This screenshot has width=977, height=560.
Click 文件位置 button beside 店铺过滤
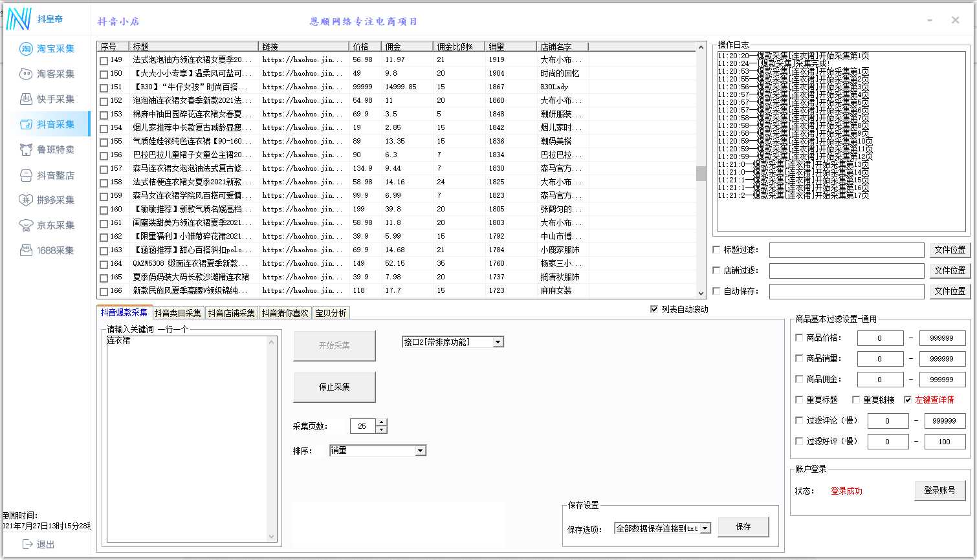(950, 271)
